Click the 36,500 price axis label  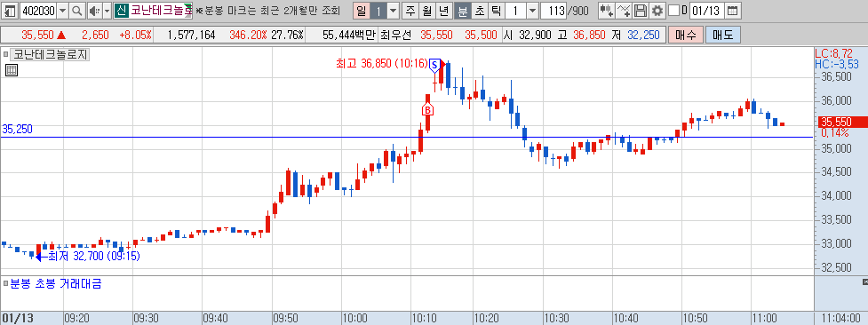(836, 77)
